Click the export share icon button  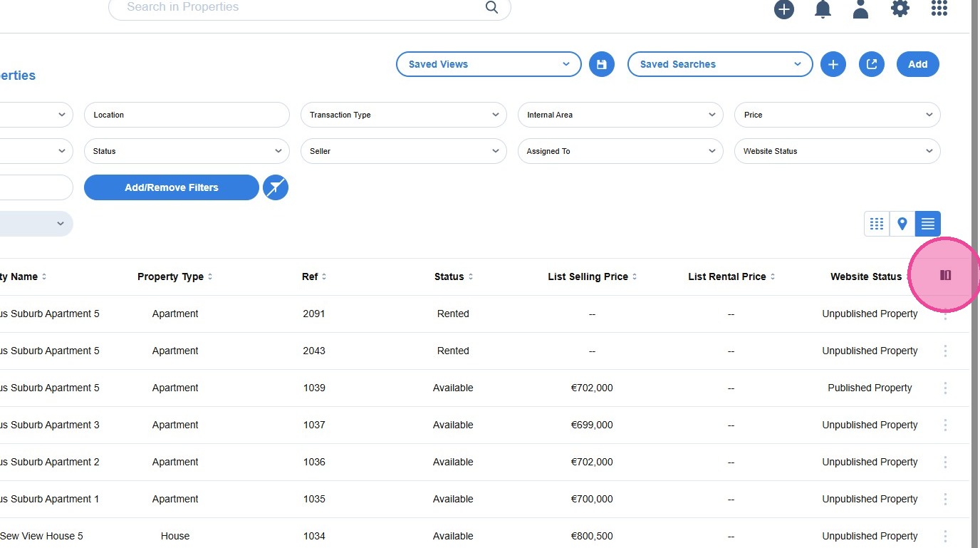tap(872, 64)
